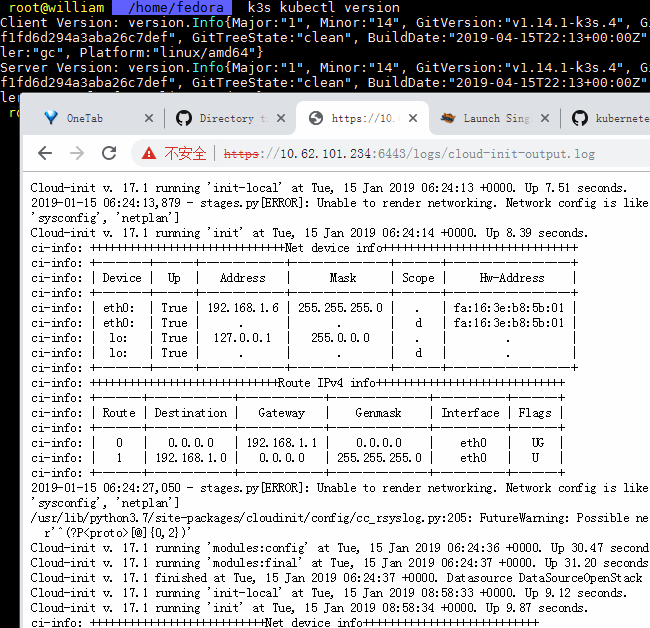Image resolution: width=650 pixels, height=628 pixels.
Task: Click the 'Route IPv4 info' header text
Action: (x=326, y=383)
